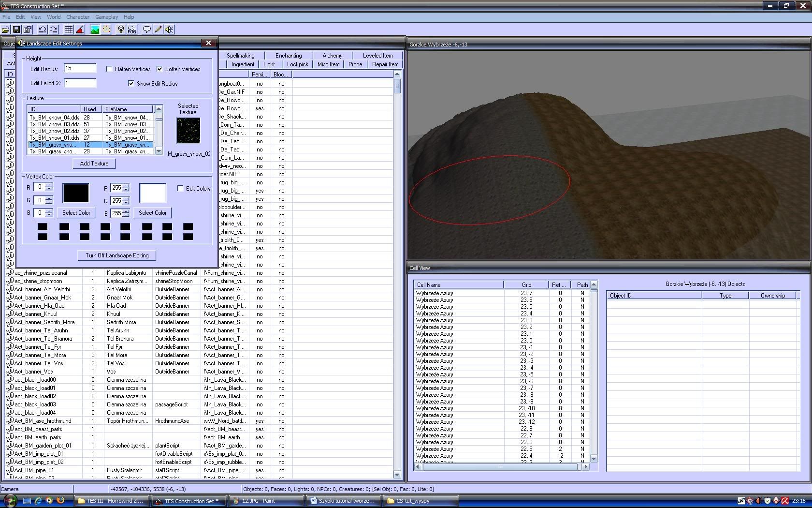Select the Wybrzeże Azury 23, 7 cell row
Screen dimensions: 812x508
point(502,293)
